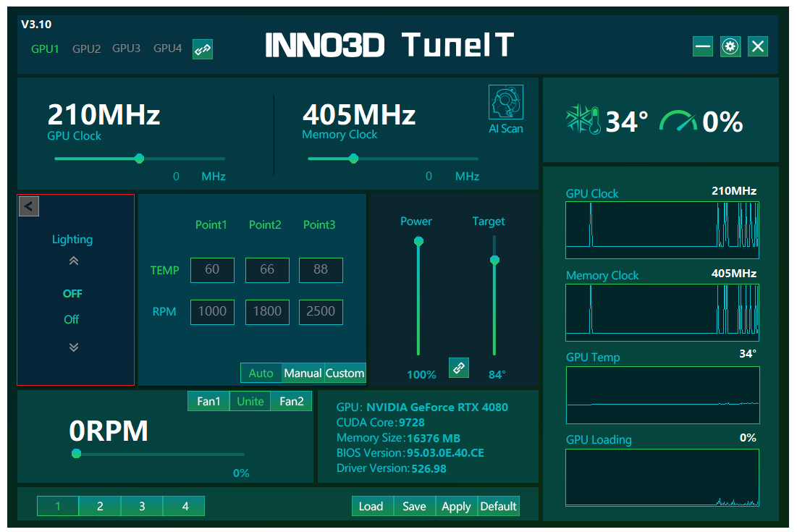Edit Point3 TEMP field showing 88
797x532 pixels.
coord(321,270)
